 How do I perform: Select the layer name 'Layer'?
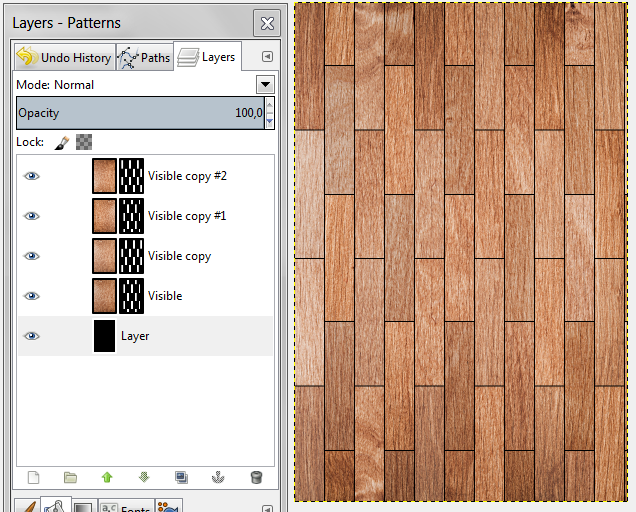click(x=135, y=336)
